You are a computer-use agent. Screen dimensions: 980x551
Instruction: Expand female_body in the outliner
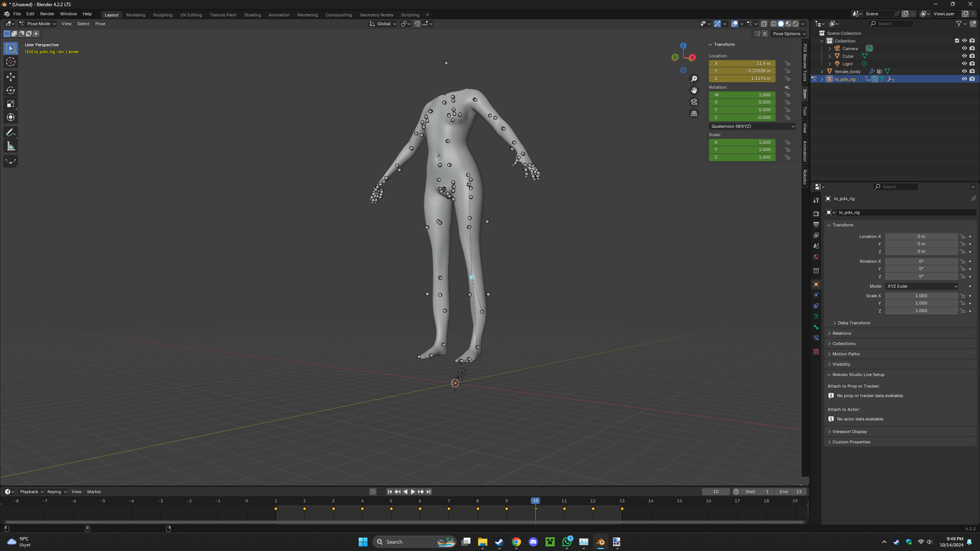coord(822,71)
